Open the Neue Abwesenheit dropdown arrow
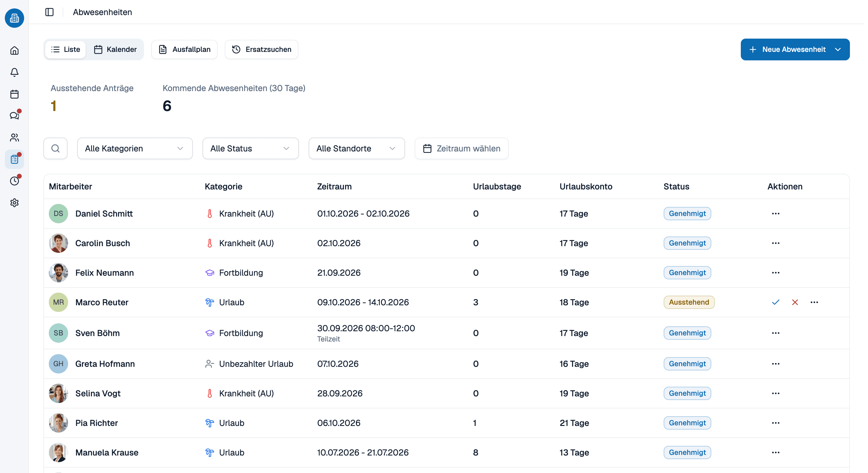Screen dimensions: 868x473 (838, 49)
